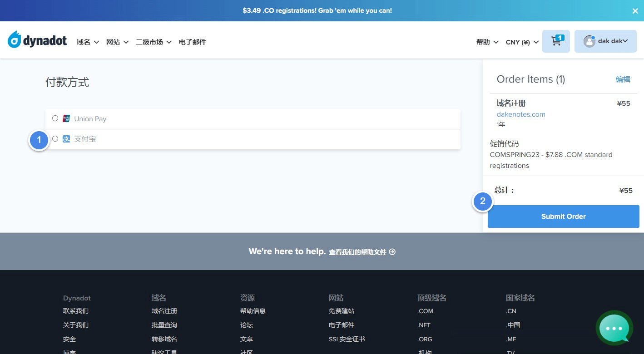Open the shopping cart icon
The image size is (644, 354).
point(556,41)
